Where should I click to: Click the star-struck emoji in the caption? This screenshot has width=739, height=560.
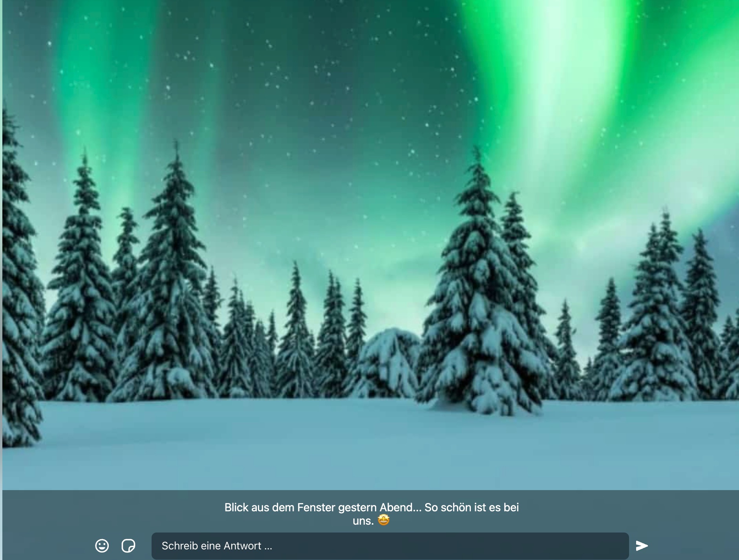(384, 520)
